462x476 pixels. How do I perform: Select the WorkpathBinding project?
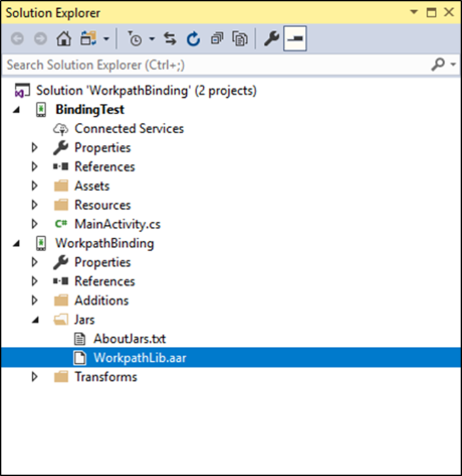(x=105, y=243)
